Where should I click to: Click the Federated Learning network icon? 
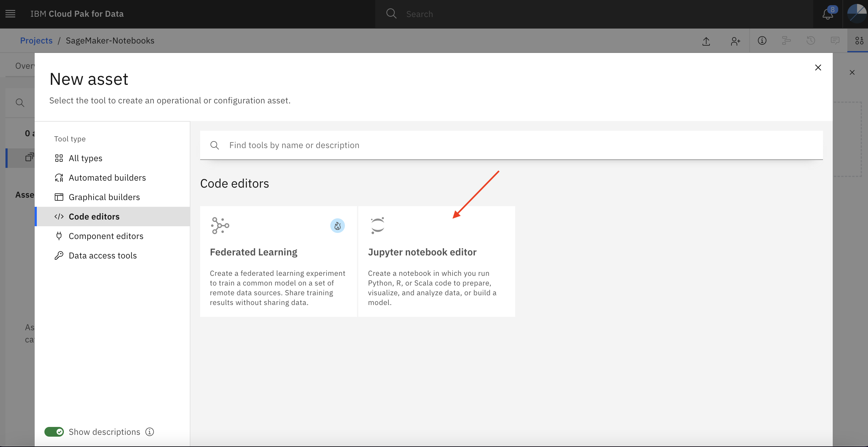[220, 226]
